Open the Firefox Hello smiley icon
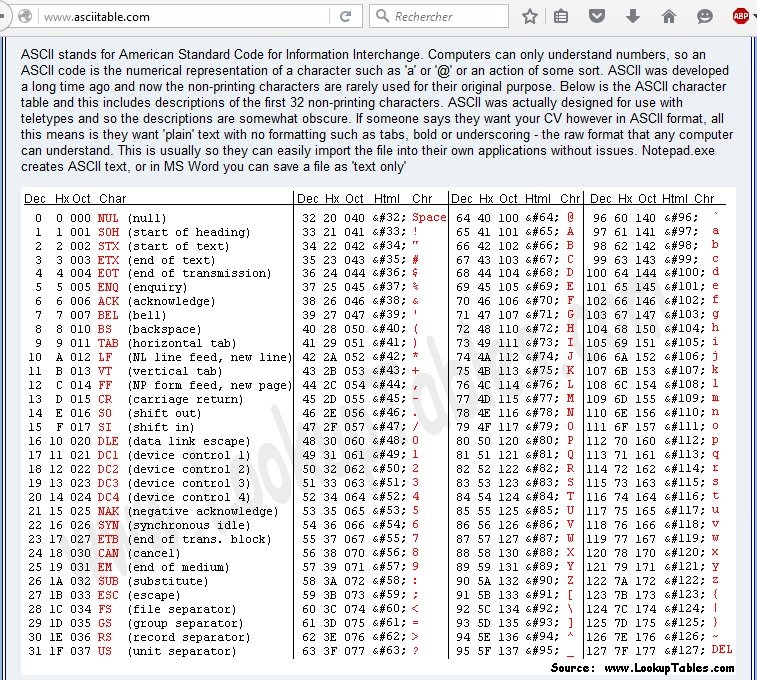The image size is (757, 680). pyautogui.click(x=705, y=17)
